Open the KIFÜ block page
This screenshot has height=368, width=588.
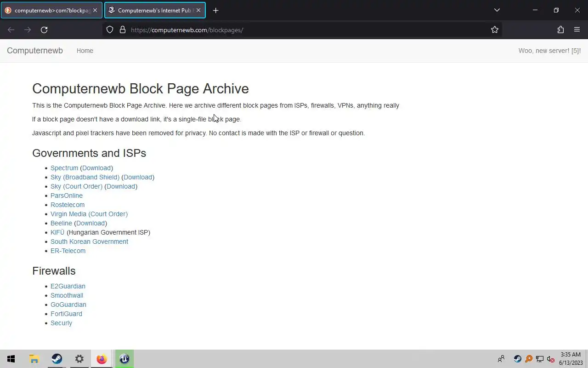(x=57, y=232)
